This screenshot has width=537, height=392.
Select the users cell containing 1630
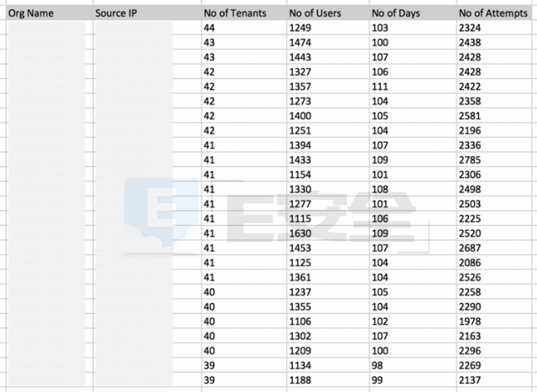pos(328,233)
